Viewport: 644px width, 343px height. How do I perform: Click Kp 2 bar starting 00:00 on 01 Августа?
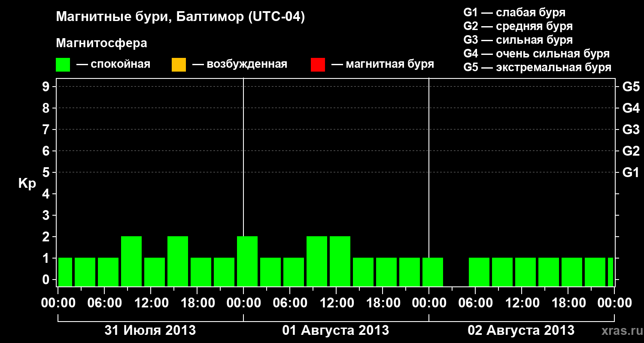pyautogui.click(x=247, y=261)
